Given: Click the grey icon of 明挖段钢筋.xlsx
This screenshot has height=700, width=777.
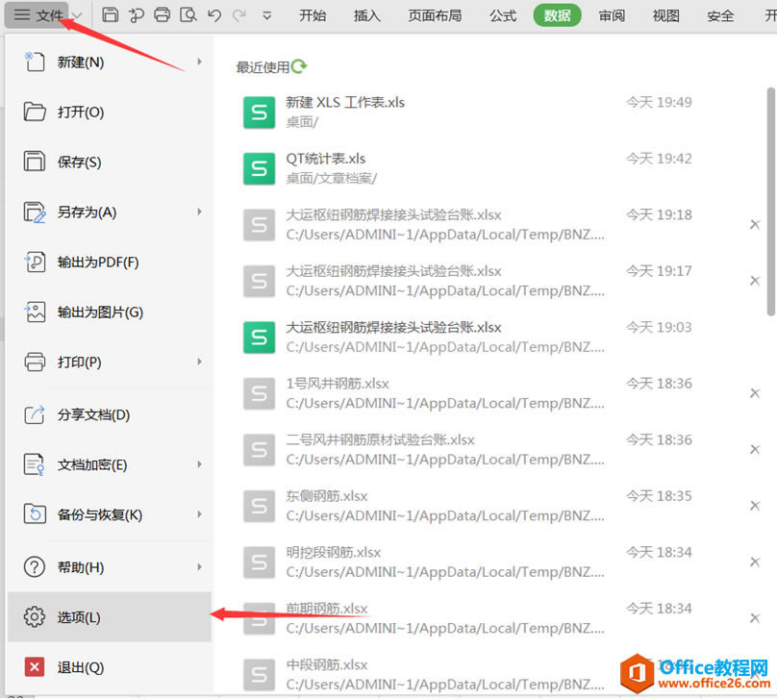Looking at the screenshot, I should pyautogui.click(x=260, y=562).
